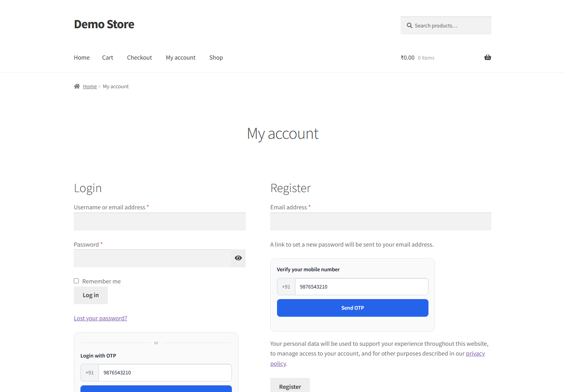Open the privacy policy link

click(475, 354)
